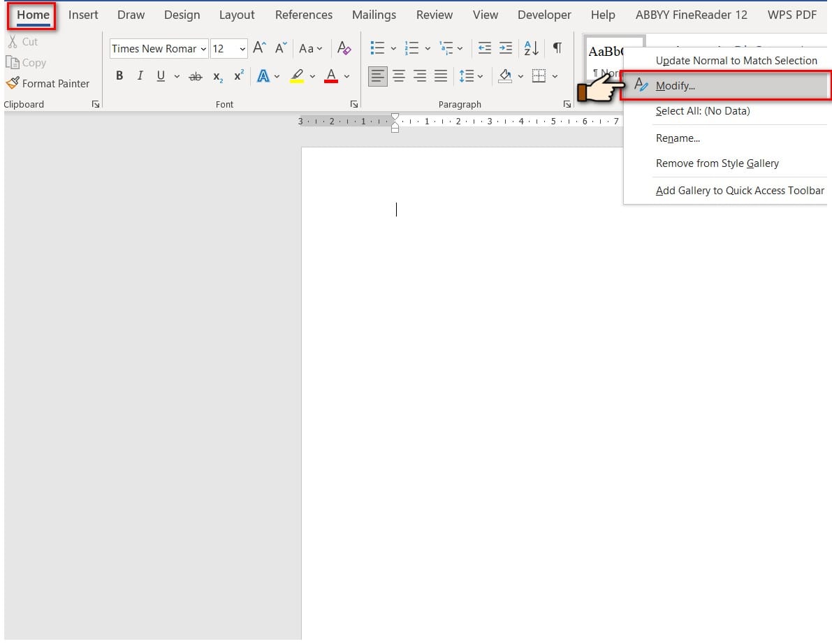Click the Increase Indent icon
This screenshot has width=832, height=644.
506,48
